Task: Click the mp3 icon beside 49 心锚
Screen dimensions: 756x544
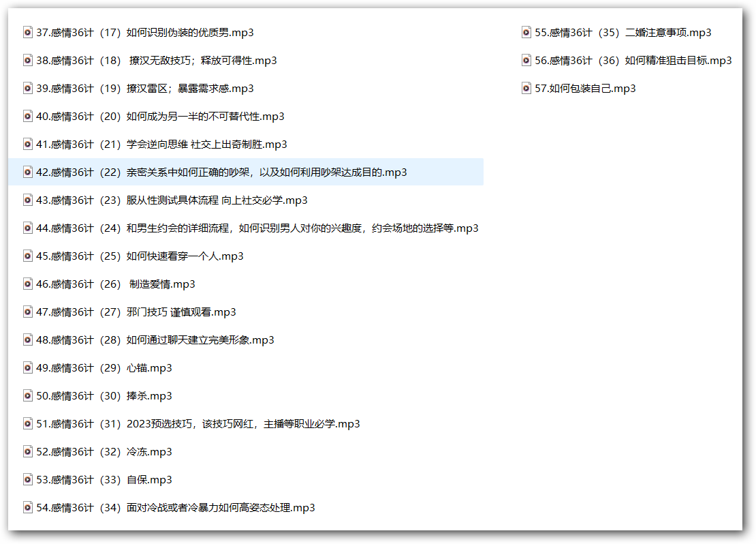Action: 28,367
